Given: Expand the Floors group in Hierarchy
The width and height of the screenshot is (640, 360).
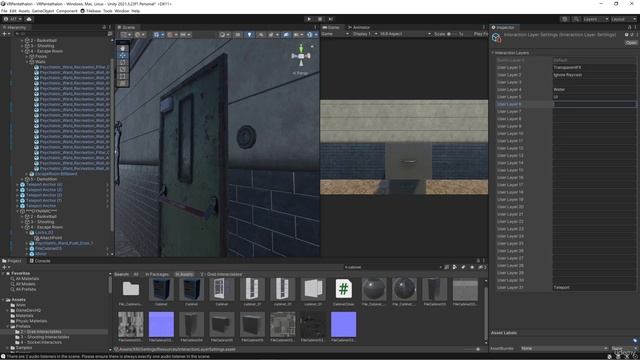Looking at the screenshot, I should [x=27, y=57].
